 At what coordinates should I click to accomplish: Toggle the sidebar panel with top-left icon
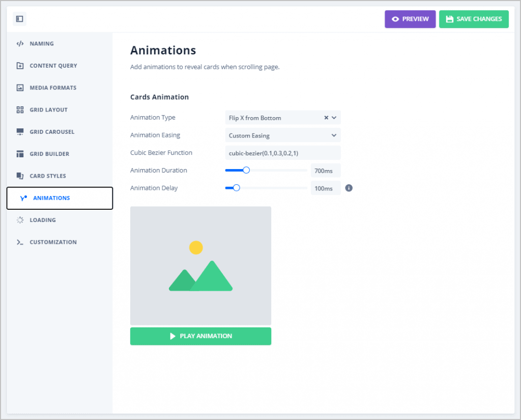19,19
